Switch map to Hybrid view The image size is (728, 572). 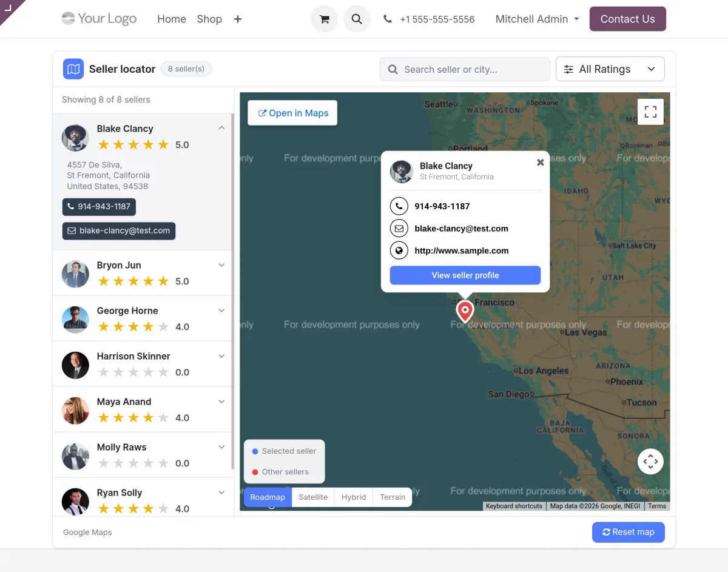click(x=354, y=497)
